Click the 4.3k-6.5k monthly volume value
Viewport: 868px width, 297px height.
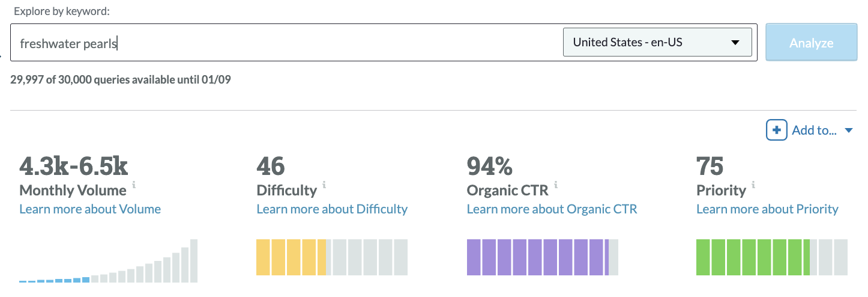click(x=74, y=165)
